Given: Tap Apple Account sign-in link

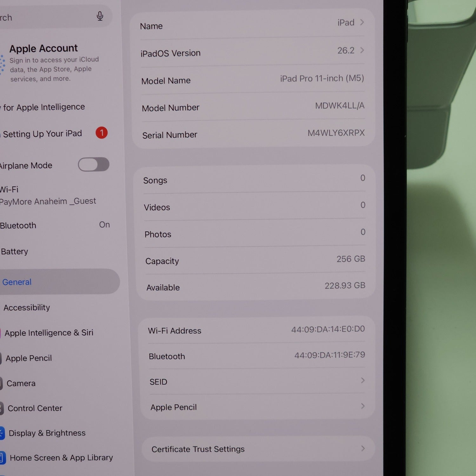Looking at the screenshot, I should click(x=54, y=63).
